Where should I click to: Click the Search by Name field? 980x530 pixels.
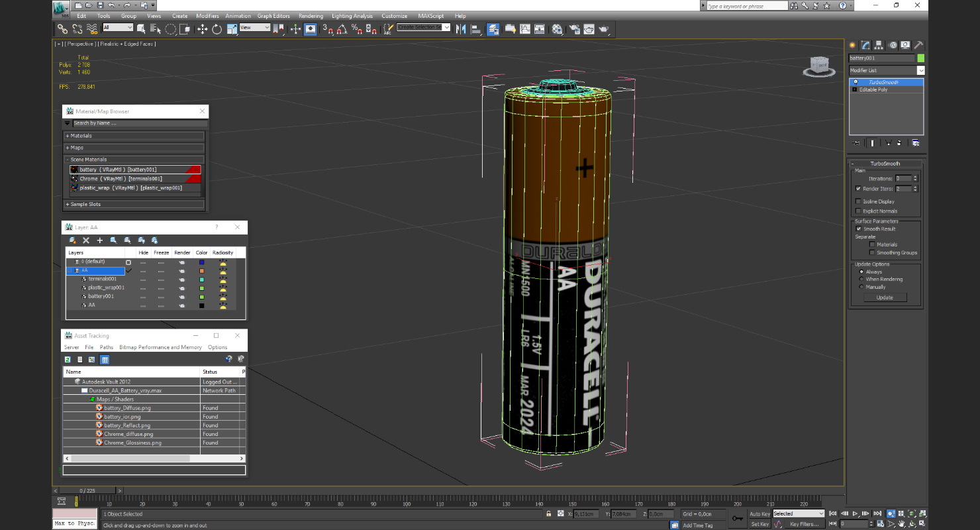(x=140, y=123)
